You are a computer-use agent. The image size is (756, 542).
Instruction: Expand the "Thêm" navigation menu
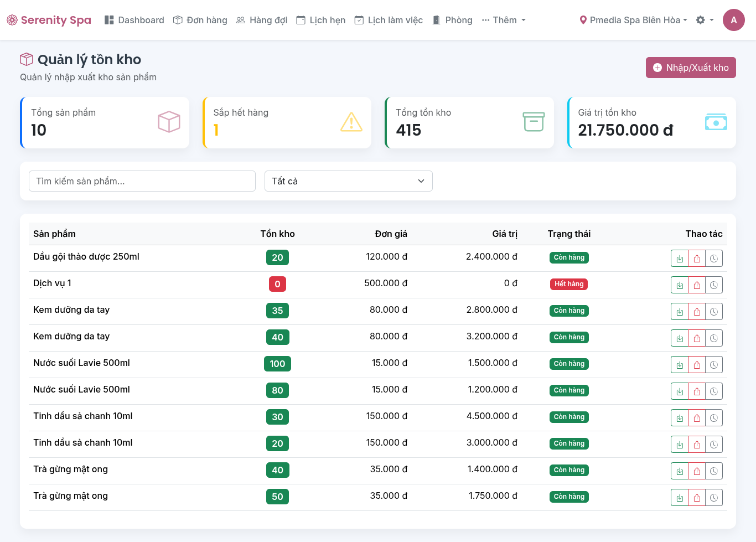pos(504,20)
